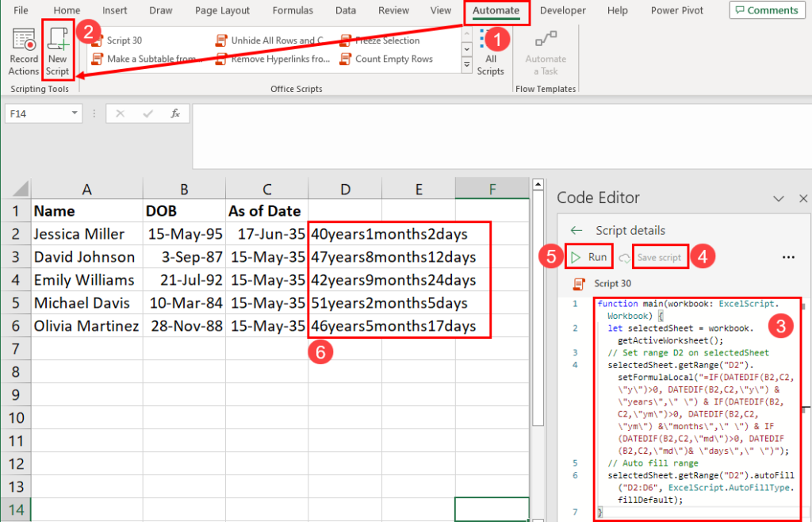
Task: Select cell 3-Sep-87
Action: click(184, 257)
